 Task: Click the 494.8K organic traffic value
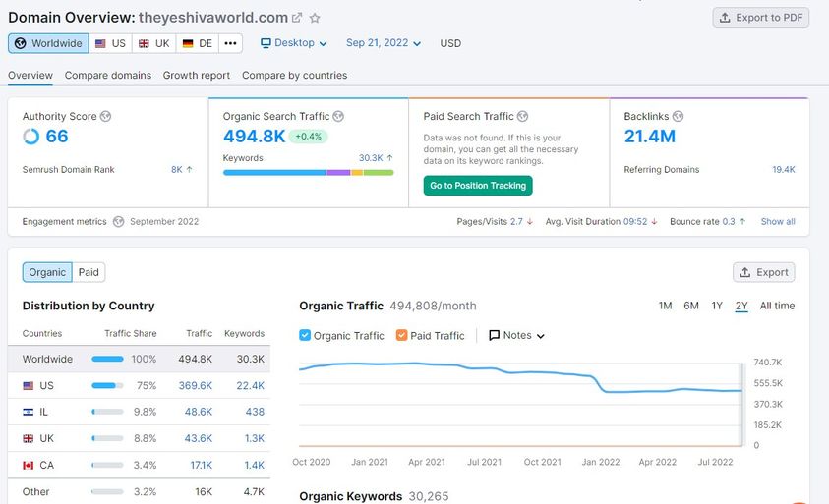pos(255,137)
